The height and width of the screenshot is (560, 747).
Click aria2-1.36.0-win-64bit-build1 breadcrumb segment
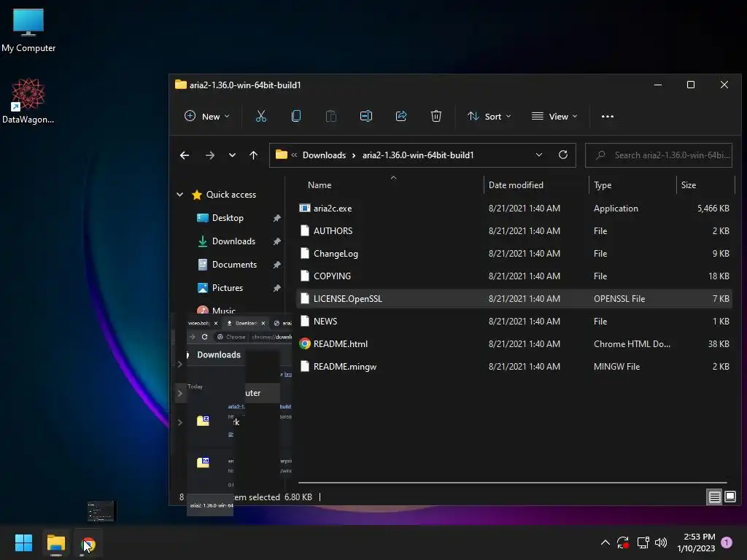(418, 155)
